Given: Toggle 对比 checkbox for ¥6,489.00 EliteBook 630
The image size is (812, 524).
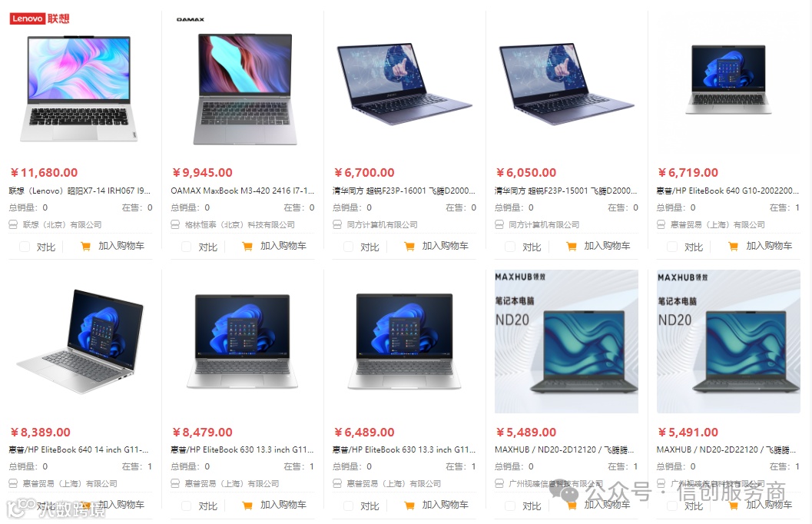Looking at the screenshot, I should tap(349, 506).
